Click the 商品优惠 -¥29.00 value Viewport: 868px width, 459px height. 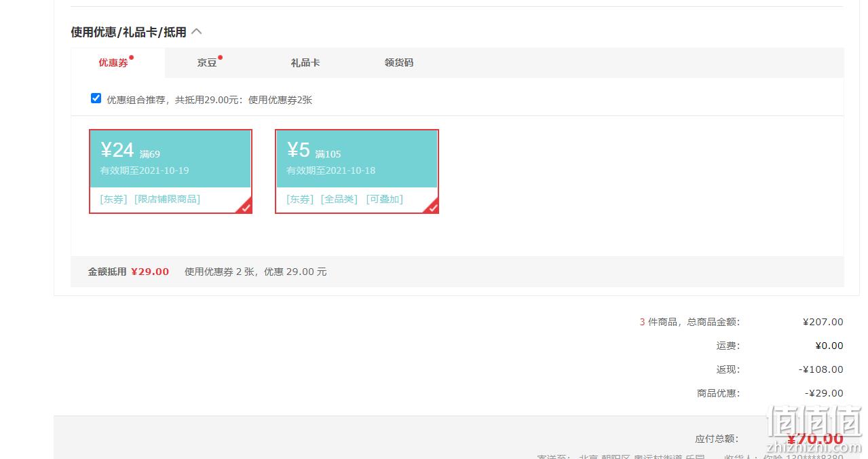tap(824, 393)
